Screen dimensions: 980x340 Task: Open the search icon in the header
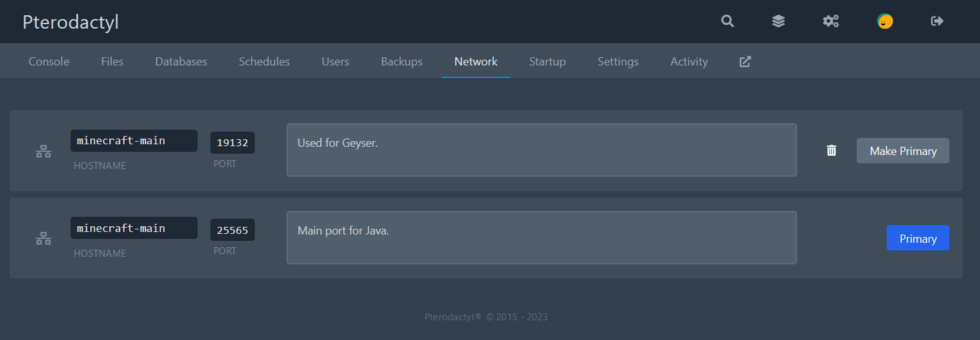pos(728,22)
